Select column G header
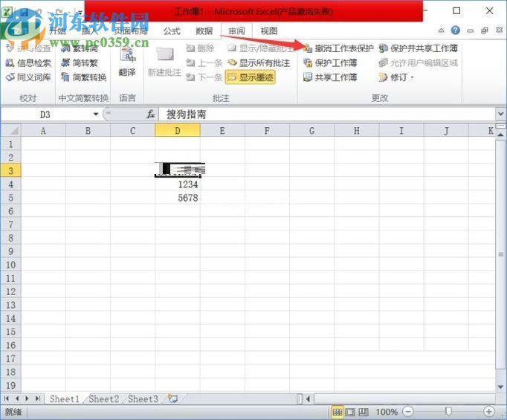 [x=311, y=131]
